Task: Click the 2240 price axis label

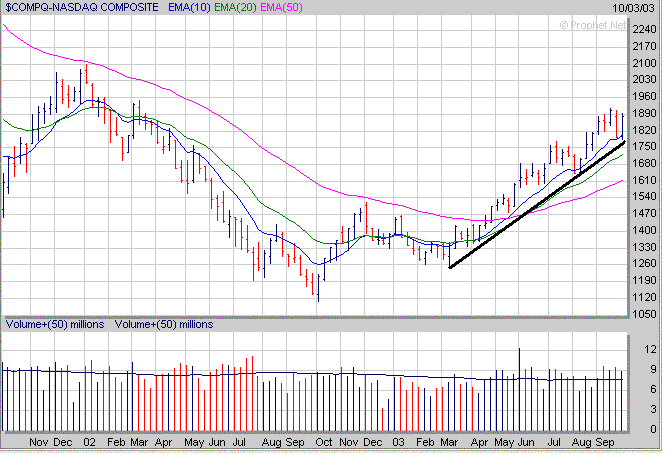Action: pyautogui.click(x=644, y=29)
